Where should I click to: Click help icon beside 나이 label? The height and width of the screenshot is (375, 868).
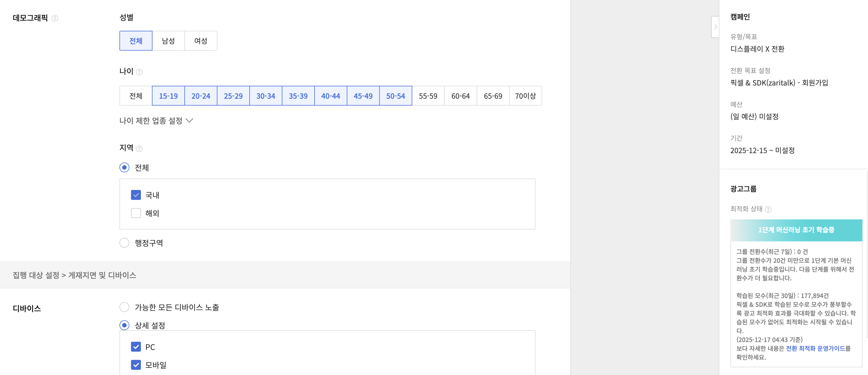[x=139, y=72]
